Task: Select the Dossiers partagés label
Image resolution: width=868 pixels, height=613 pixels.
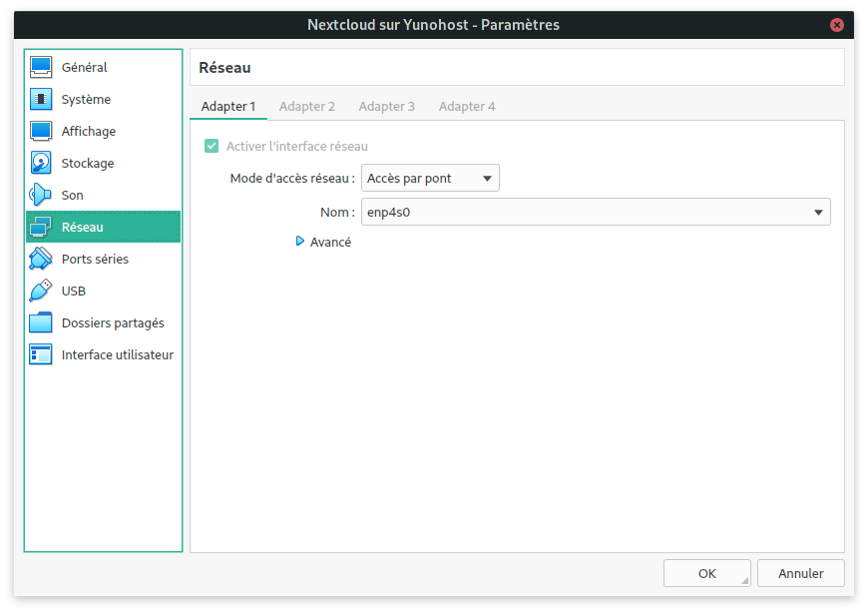Action: click(113, 323)
